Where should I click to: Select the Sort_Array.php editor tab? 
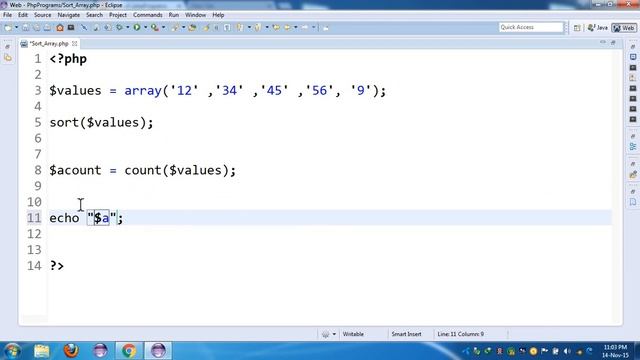(x=49, y=44)
